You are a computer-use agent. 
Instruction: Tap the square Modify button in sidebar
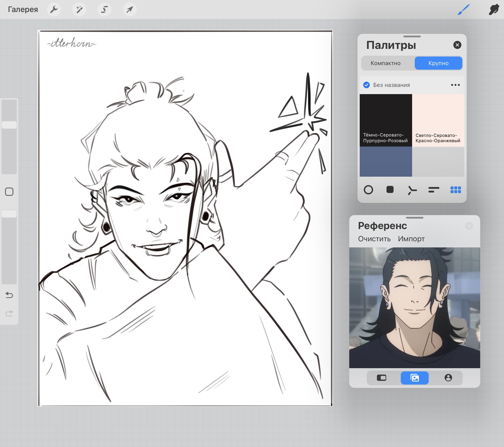(x=9, y=192)
